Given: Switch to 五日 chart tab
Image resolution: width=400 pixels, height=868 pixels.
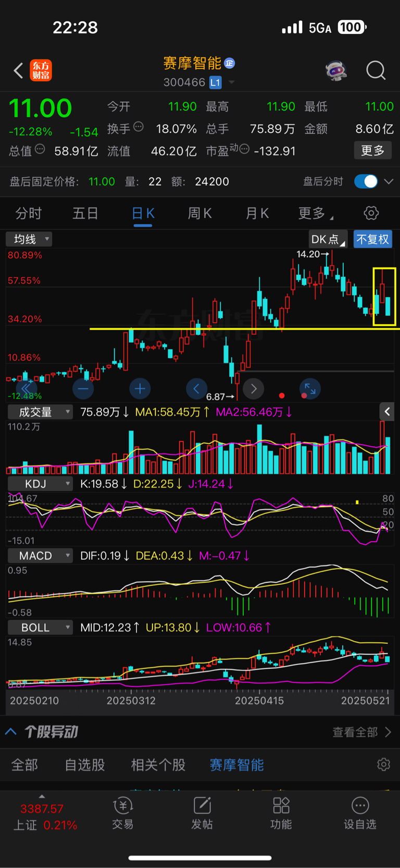Looking at the screenshot, I should tap(85, 213).
